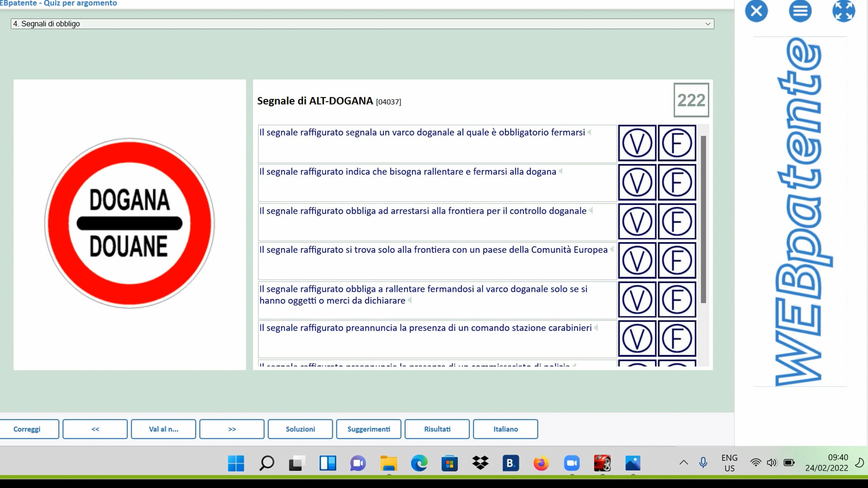Open Windows Search in taskbar
868x488 pixels.
tap(267, 463)
